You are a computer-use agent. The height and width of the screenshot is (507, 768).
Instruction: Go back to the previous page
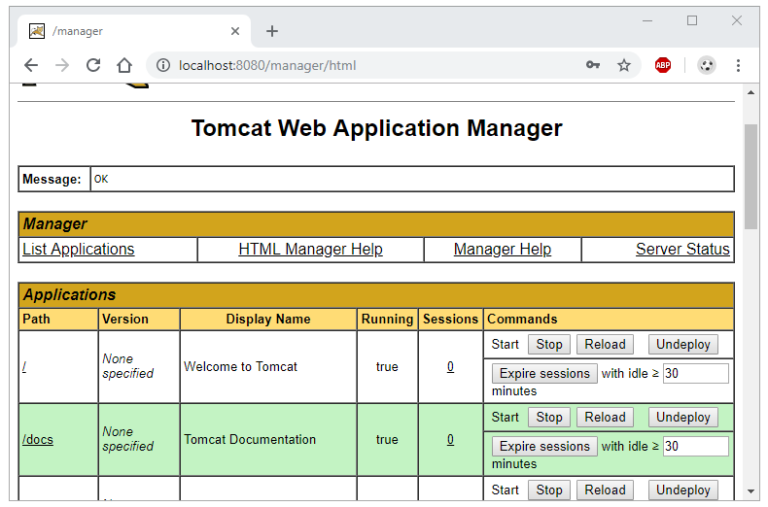(31, 65)
